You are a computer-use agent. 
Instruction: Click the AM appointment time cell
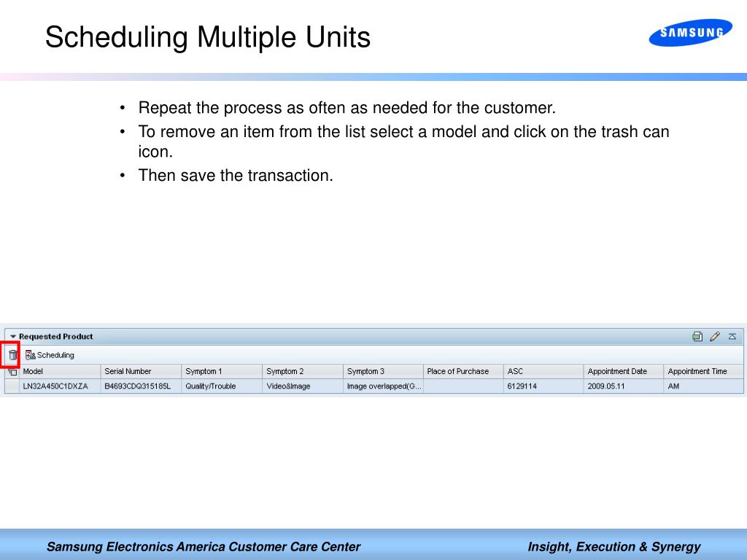click(x=704, y=386)
